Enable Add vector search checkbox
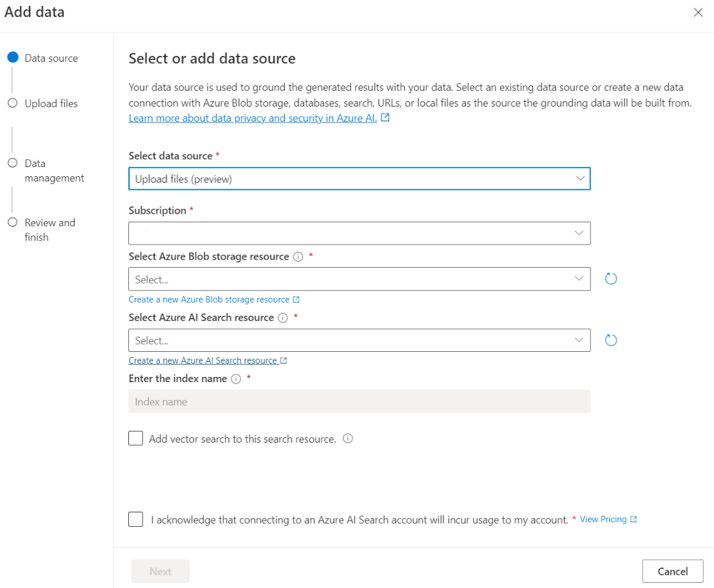 point(136,439)
